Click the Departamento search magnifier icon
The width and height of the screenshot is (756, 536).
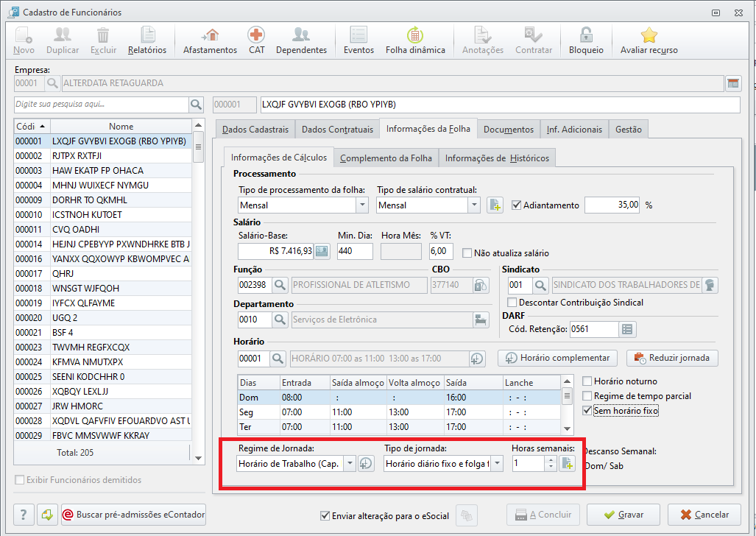pyautogui.click(x=280, y=320)
